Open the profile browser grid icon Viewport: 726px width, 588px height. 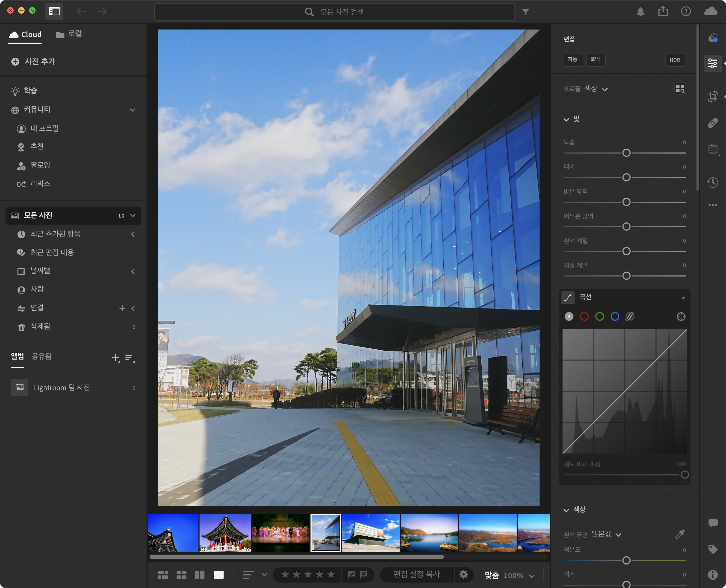click(680, 89)
